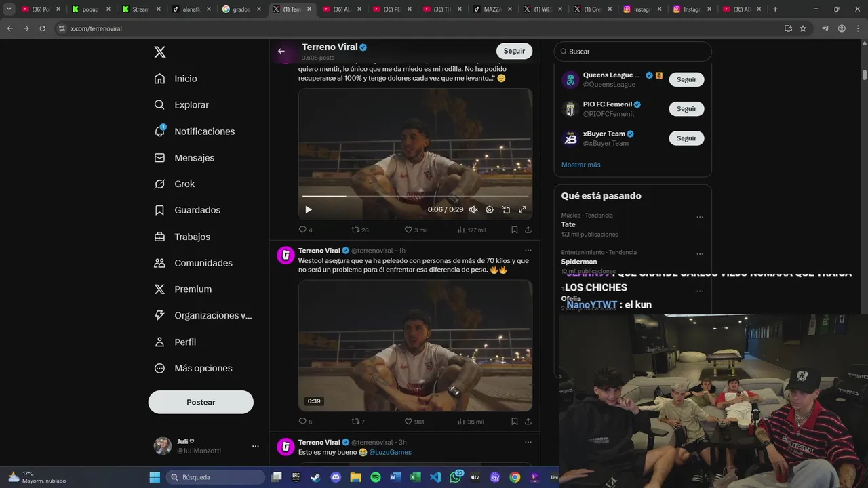Viewport: 868px width, 488px height.
Task: Open Comunidades in the sidebar
Action: tap(193, 263)
